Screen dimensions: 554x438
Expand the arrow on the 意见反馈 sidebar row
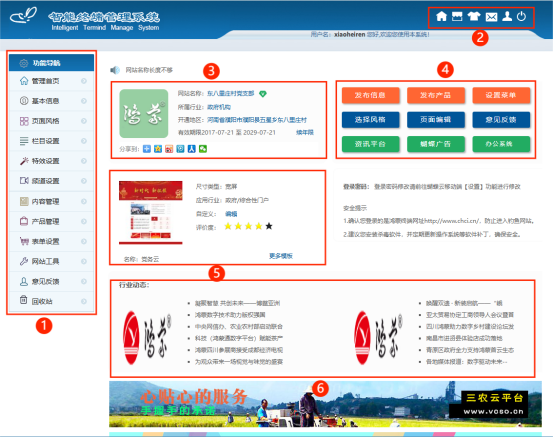tap(84, 282)
